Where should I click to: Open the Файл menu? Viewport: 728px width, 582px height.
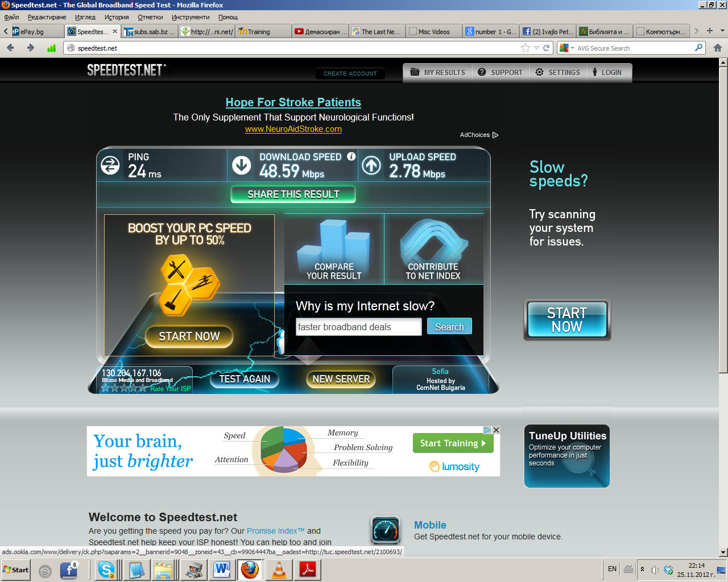pyautogui.click(x=11, y=17)
